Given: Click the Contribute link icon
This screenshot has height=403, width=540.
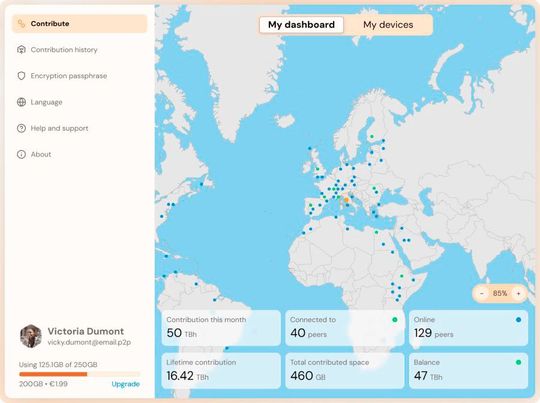Looking at the screenshot, I should pyautogui.click(x=21, y=24).
